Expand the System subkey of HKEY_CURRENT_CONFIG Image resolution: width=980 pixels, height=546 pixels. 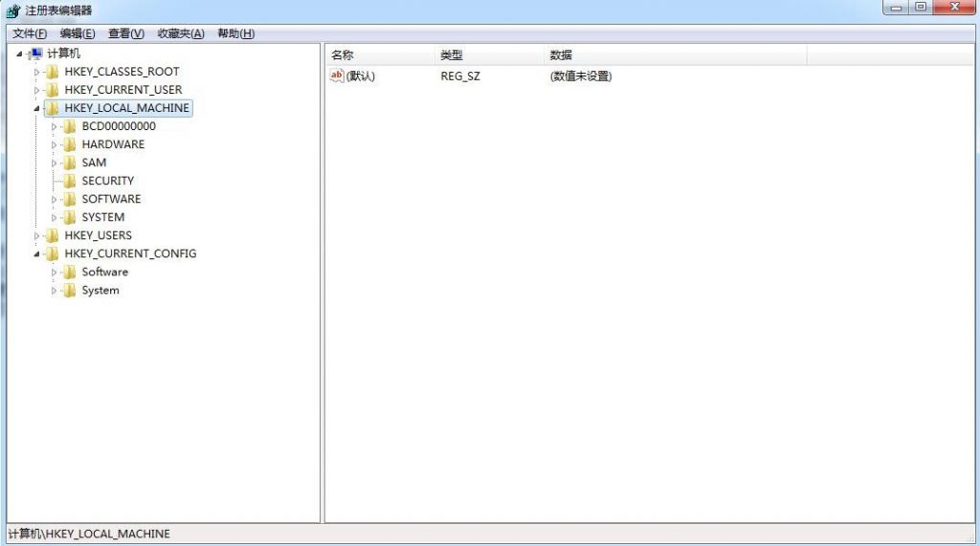click(x=54, y=291)
